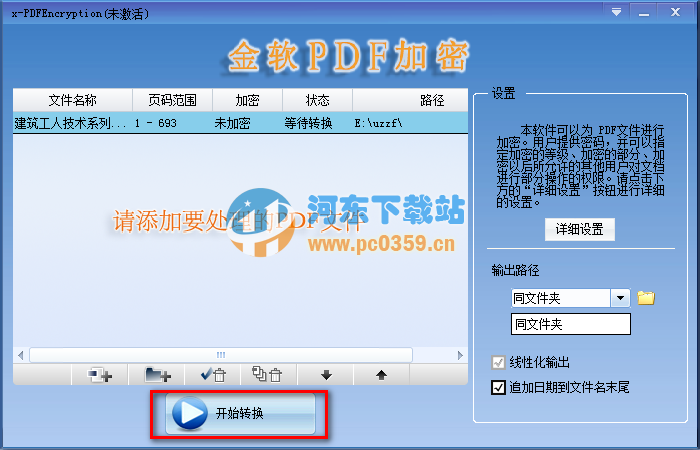Click the add file icon
This screenshot has height=450, width=700.
pyautogui.click(x=100, y=375)
